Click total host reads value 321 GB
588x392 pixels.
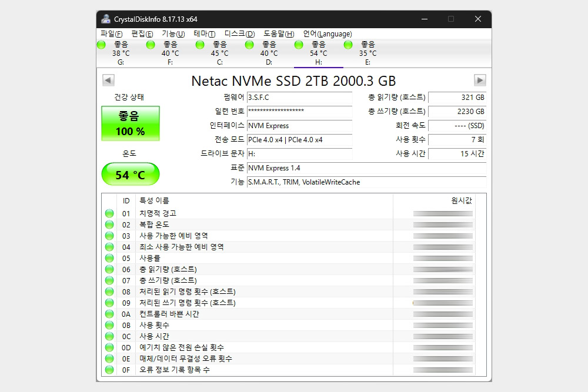pyautogui.click(x=457, y=98)
